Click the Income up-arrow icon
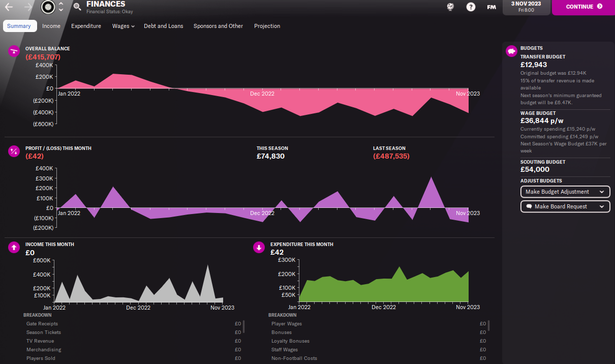The width and height of the screenshot is (615, 364). [14, 247]
